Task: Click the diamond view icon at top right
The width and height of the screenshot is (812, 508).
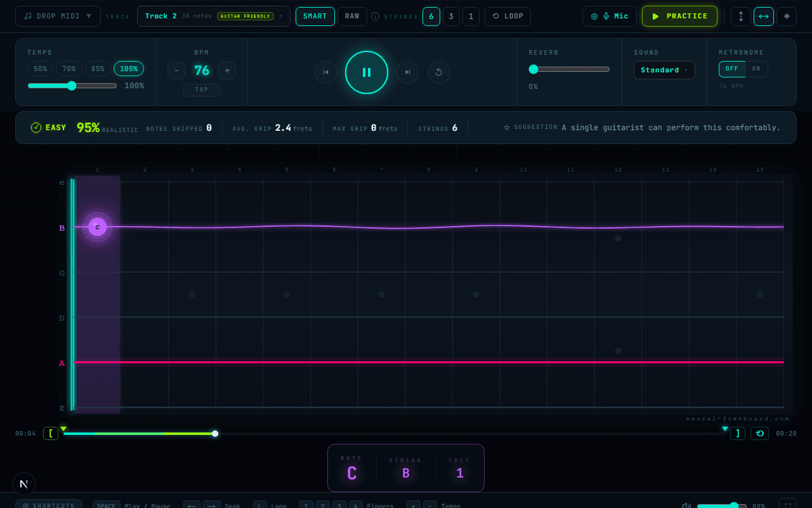Action: pyautogui.click(x=787, y=17)
